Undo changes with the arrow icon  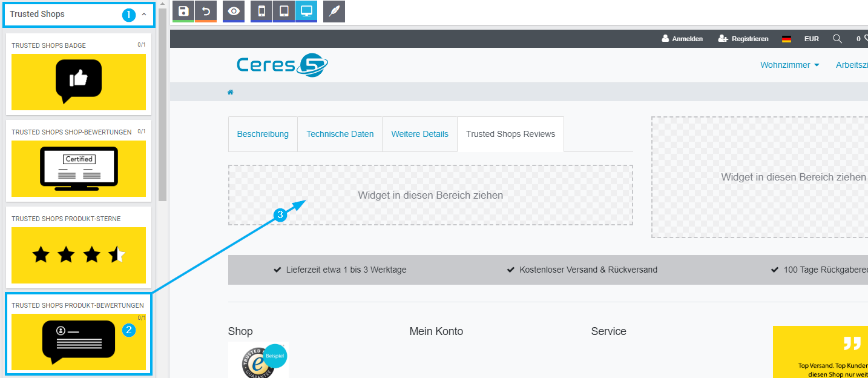tap(206, 11)
